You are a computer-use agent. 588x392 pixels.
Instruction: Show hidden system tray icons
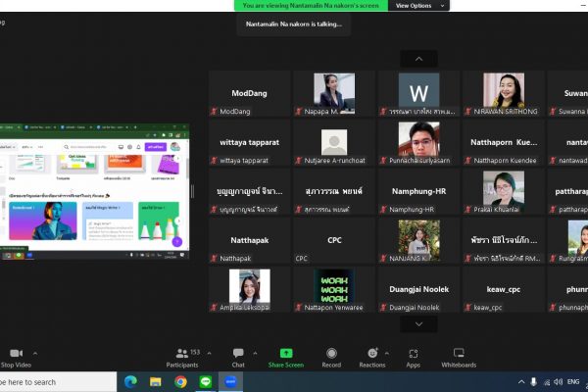[521, 382]
